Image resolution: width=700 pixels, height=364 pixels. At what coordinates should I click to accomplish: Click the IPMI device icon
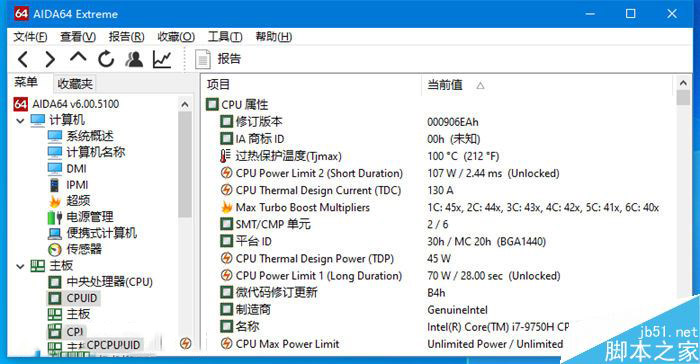click(x=54, y=185)
